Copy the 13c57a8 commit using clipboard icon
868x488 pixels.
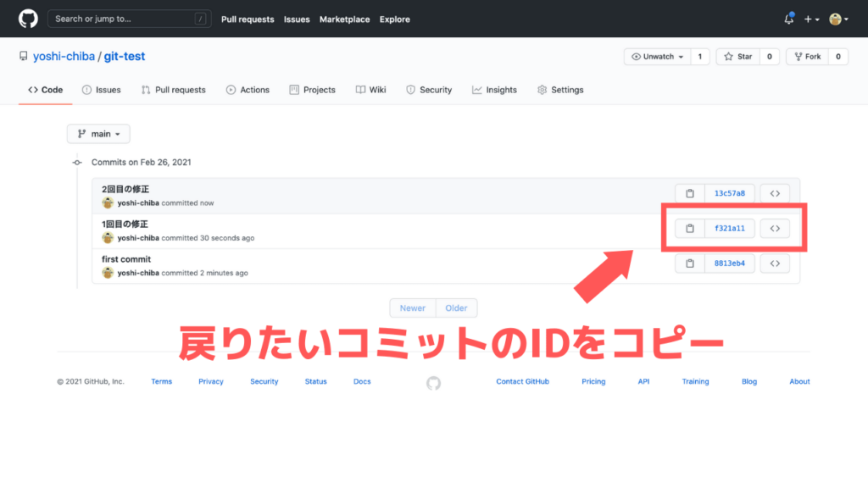pyautogui.click(x=689, y=193)
